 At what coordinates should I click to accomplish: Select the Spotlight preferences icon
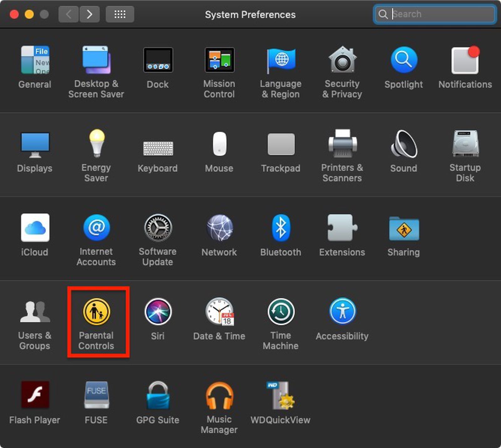click(403, 60)
